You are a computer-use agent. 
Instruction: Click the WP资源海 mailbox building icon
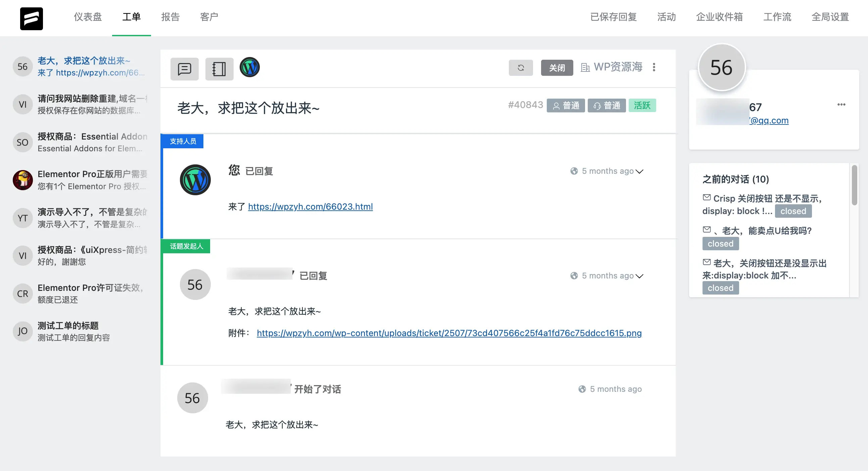[x=585, y=67]
